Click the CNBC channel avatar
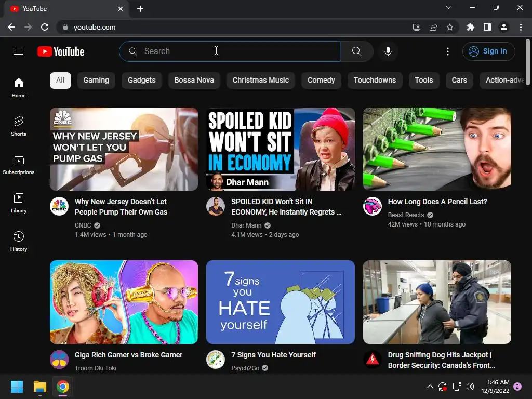The height and width of the screenshot is (399, 532). click(x=59, y=206)
